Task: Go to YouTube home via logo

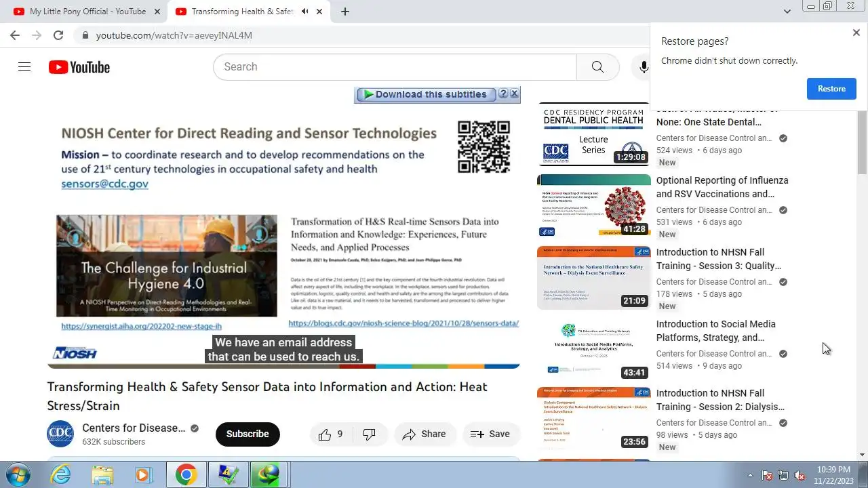Action: click(x=79, y=67)
